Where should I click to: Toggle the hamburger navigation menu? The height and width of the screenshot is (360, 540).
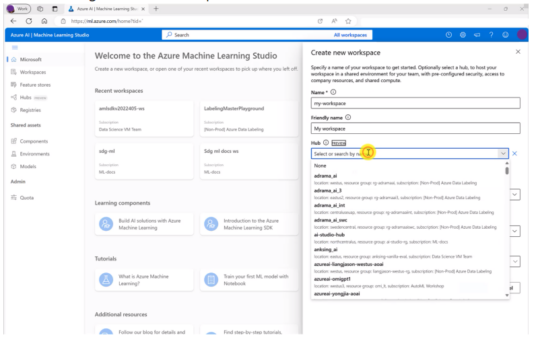(15, 48)
